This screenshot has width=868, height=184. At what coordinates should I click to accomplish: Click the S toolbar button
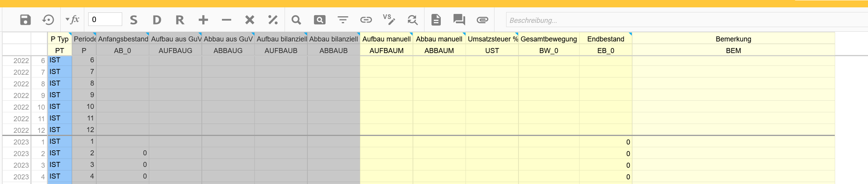134,20
